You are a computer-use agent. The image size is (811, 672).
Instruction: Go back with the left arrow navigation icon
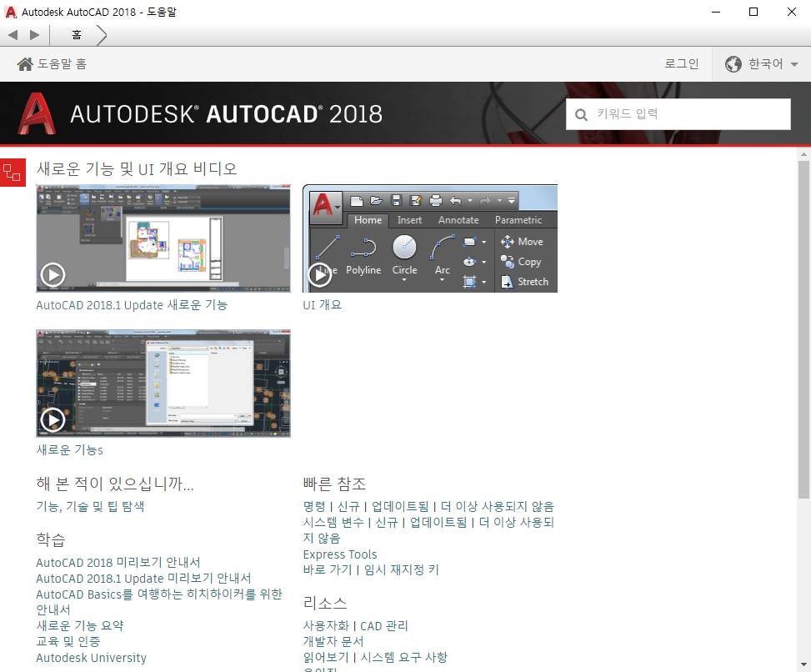tap(13, 35)
